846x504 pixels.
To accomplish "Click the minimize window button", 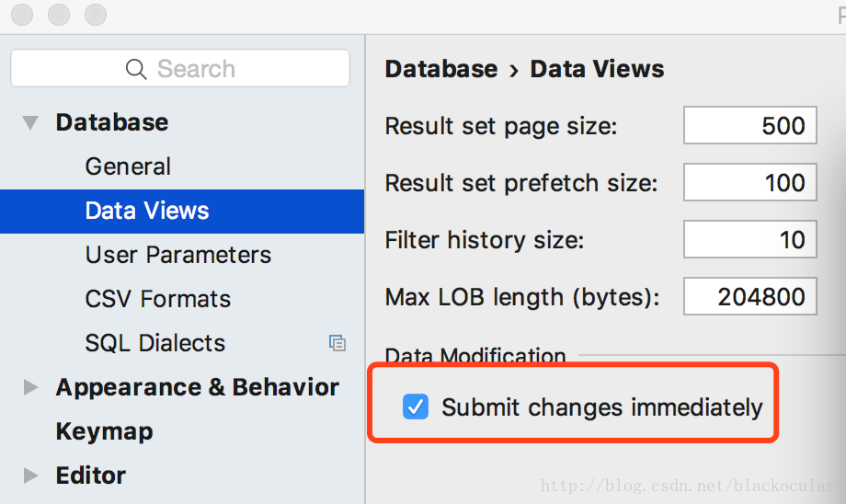I will tap(59, 14).
